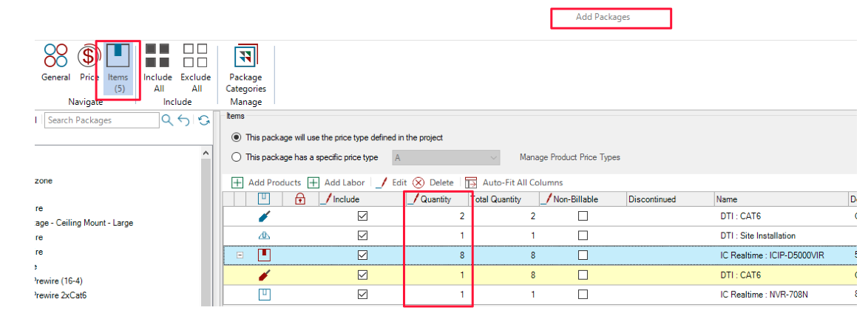
Task: Collapse the ICIP-D5000VIR row expander
Action: tap(240, 255)
